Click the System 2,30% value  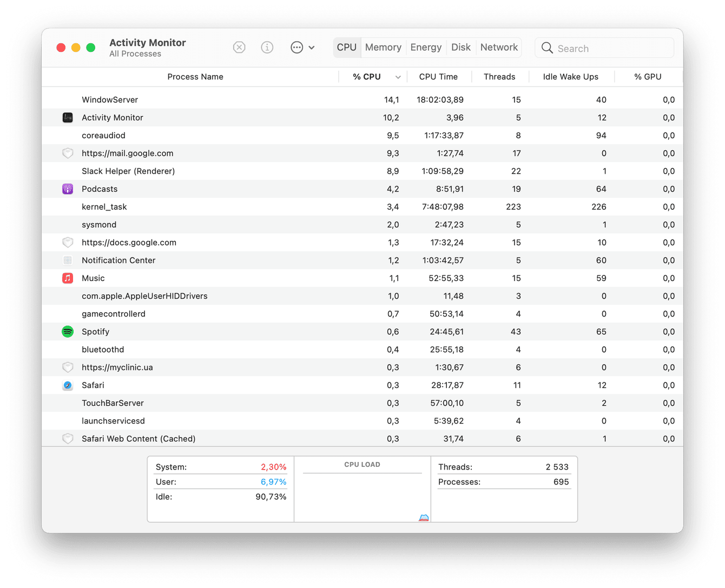[274, 467]
